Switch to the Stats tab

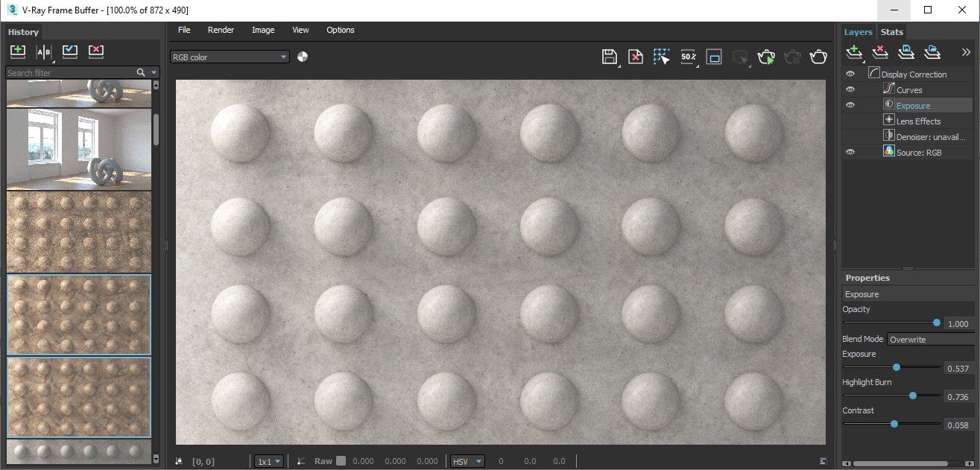(892, 32)
